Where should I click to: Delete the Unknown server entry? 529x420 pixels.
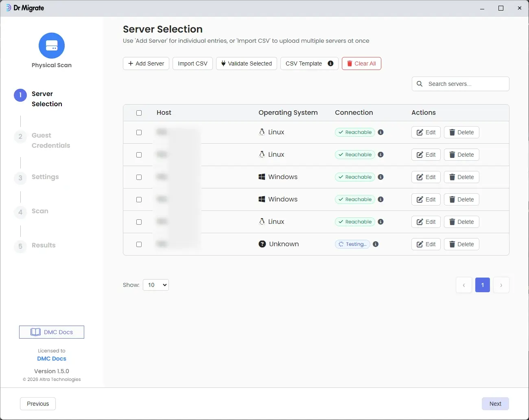coord(461,244)
